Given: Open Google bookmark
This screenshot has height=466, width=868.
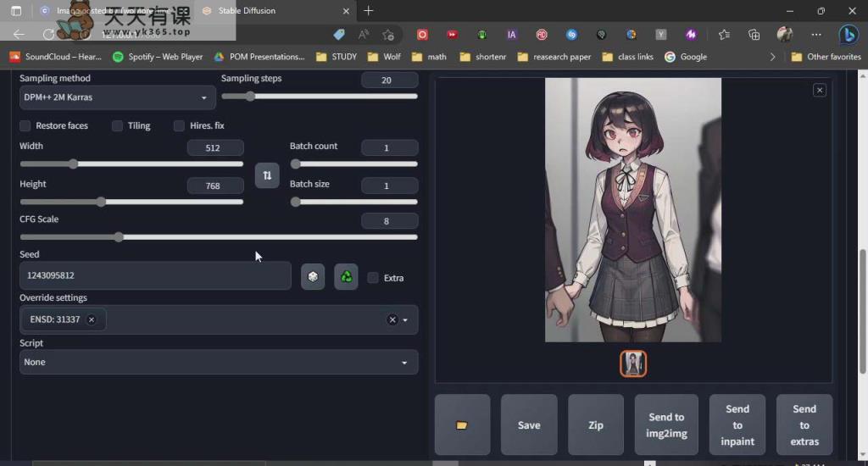Looking at the screenshot, I should [x=686, y=57].
